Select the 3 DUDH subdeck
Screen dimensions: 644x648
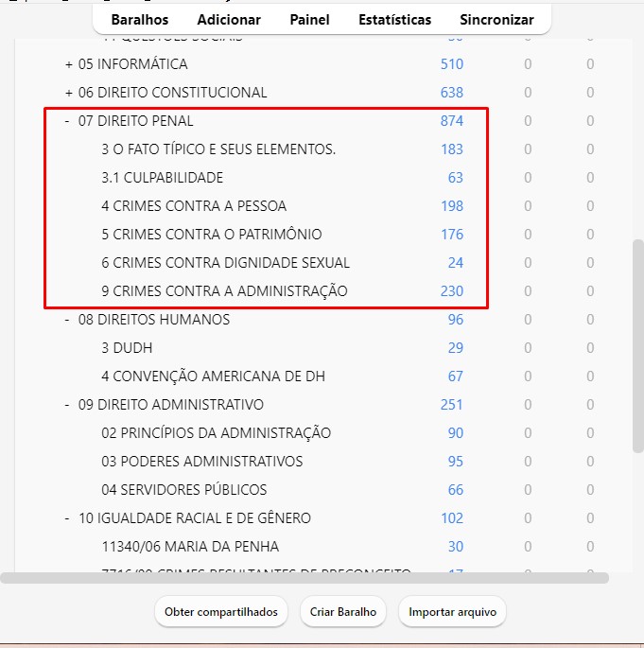point(127,348)
